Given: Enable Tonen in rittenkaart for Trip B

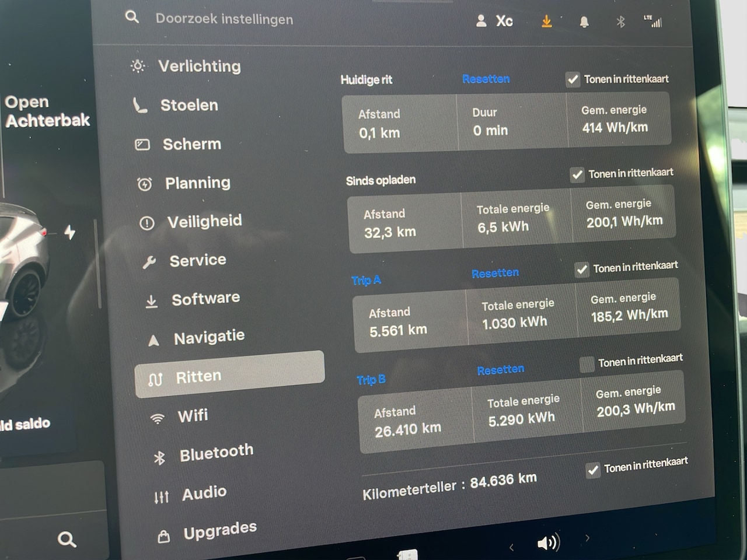Looking at the screenshot, I should tap(587, 365).
